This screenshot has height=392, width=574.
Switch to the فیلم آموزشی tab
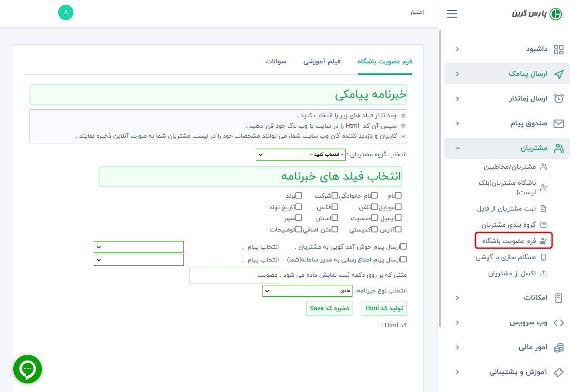pyautogui.click(x=322, y=62)
